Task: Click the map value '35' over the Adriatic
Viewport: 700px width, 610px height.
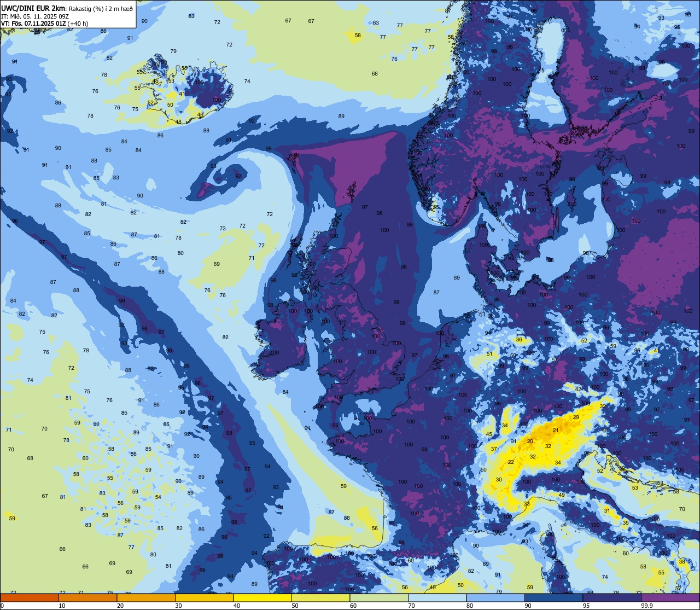Action: (626, 523)
